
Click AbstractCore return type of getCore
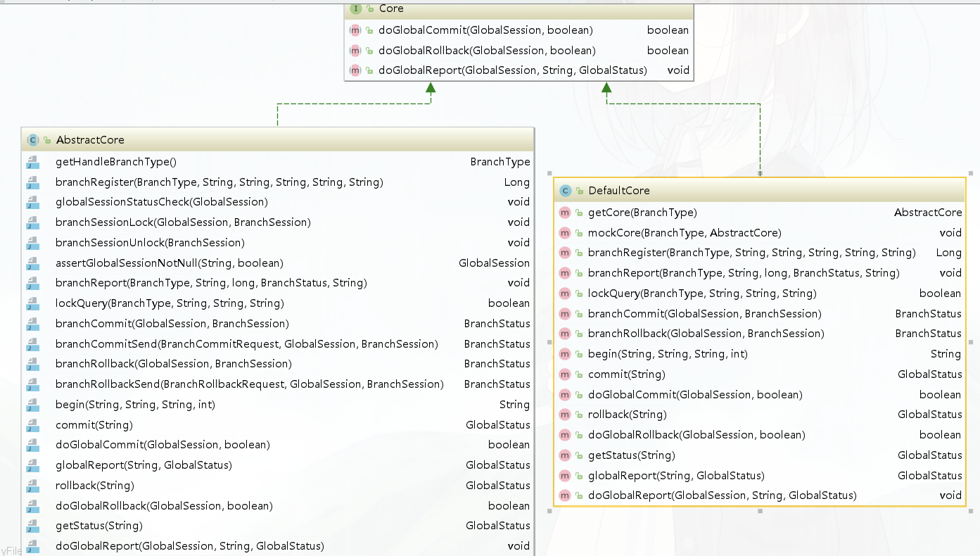tap(928, 213)
